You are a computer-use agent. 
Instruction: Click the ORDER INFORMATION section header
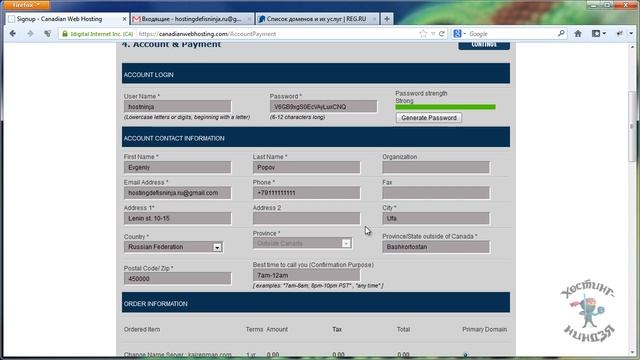[x=316, y=303]
